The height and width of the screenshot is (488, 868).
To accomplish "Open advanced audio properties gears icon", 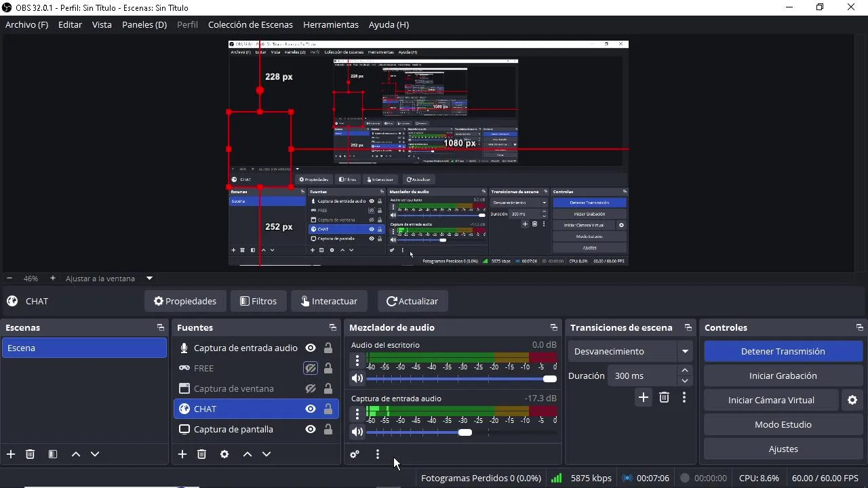I will (355, 454).
